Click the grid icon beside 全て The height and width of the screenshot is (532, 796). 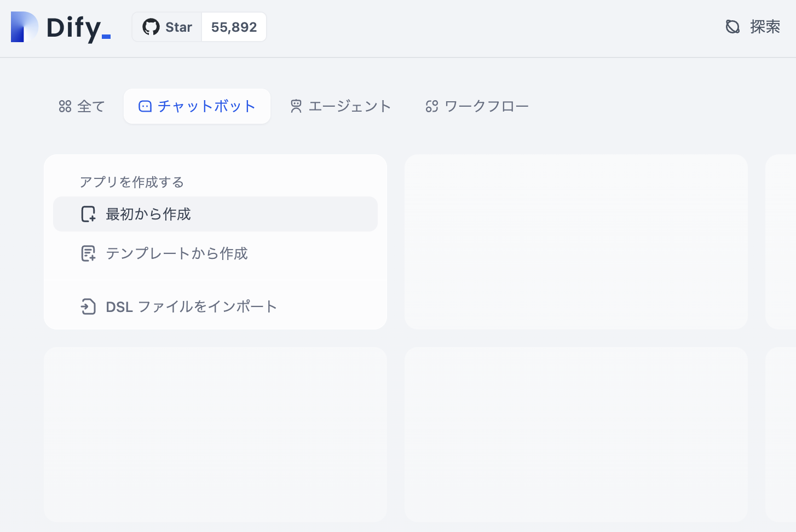(x=64, y=106)
